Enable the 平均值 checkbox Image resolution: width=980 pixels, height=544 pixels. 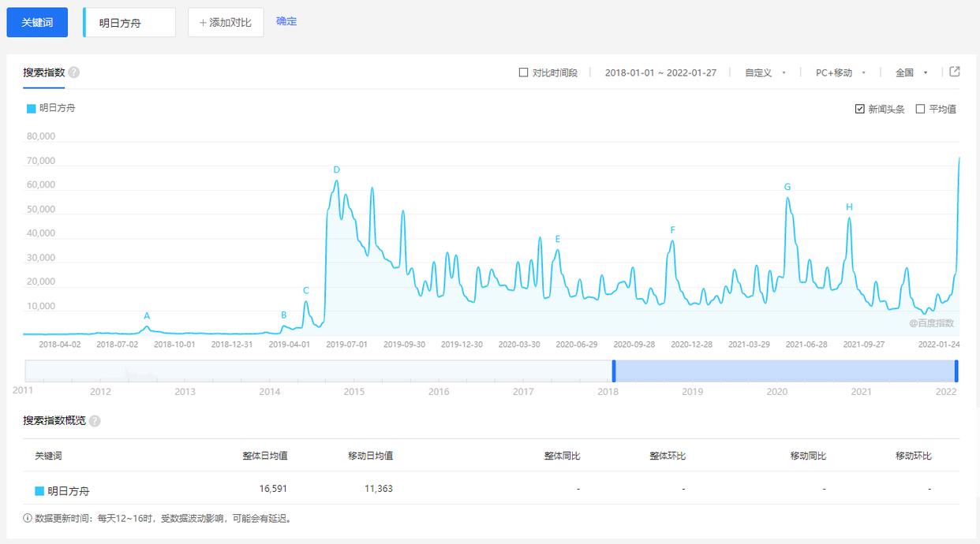pyautogui.click(x=920, y=109)
